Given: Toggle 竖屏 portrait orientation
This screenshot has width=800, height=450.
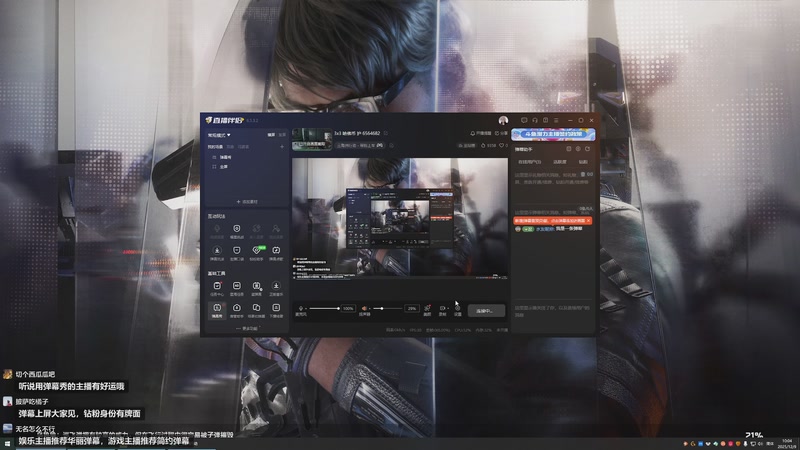Looking at the screenshot, I should coord(282,135).
